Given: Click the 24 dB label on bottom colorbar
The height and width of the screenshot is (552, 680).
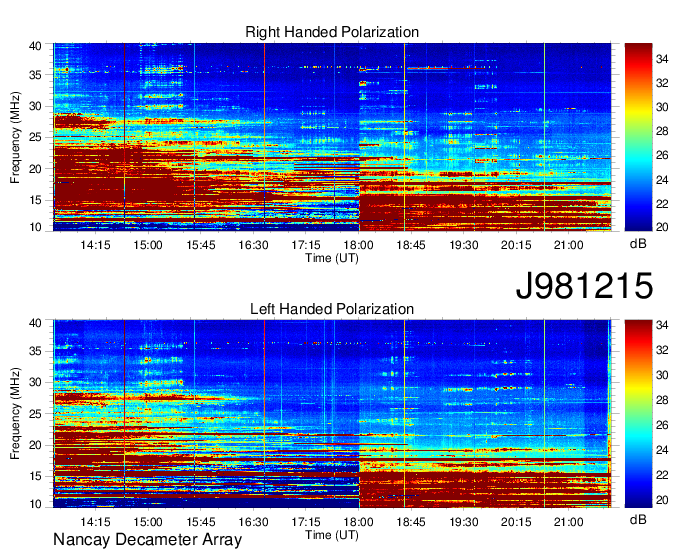Looking at the screenshot, I should point(662,450).
